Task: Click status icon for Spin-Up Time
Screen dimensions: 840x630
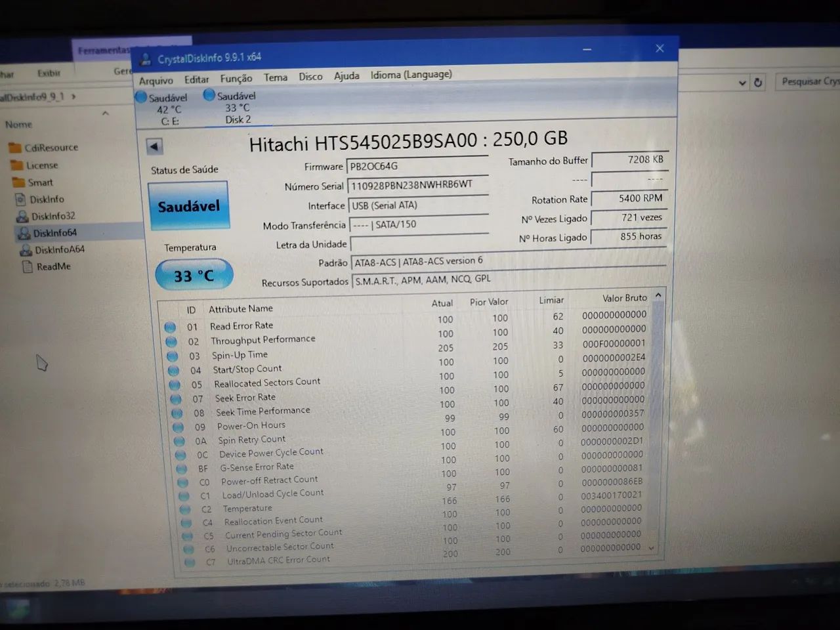Action: [x=173, y=356]
